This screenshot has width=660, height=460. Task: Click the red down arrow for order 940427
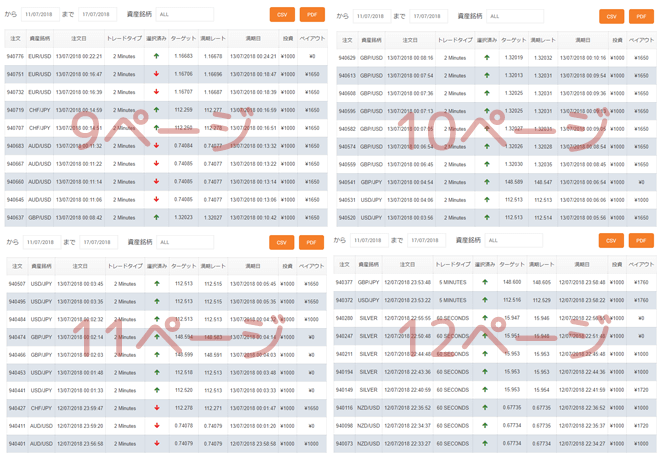157,408
